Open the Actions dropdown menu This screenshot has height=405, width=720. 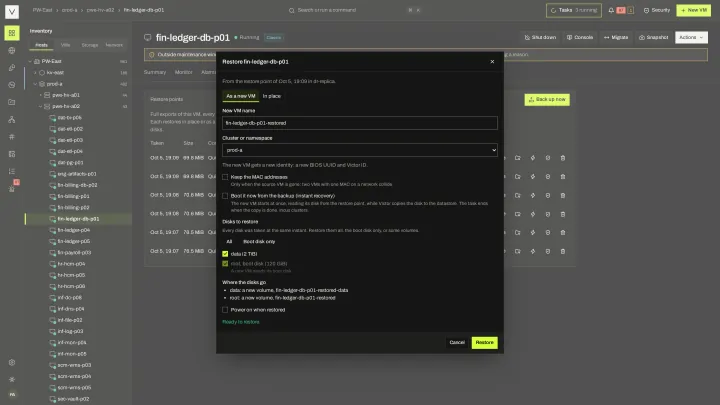tap(691, 37)
